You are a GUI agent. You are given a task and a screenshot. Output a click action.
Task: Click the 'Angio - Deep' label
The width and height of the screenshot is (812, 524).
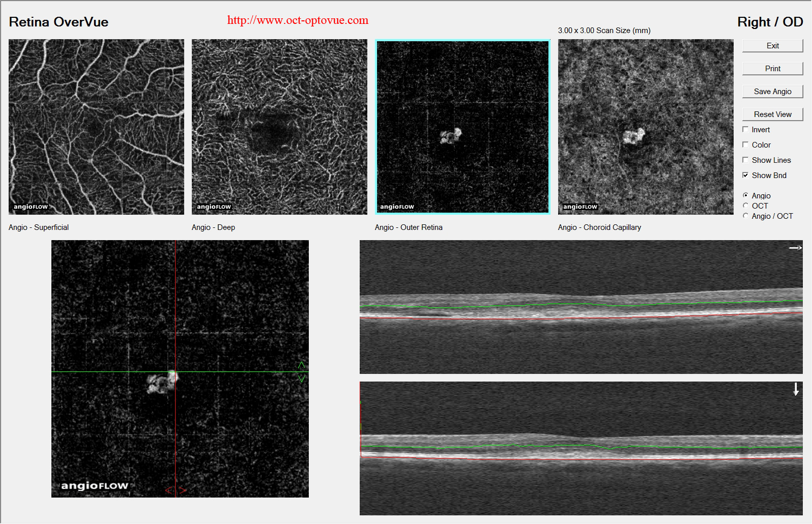pyautogui.click(x=213, y=227)
